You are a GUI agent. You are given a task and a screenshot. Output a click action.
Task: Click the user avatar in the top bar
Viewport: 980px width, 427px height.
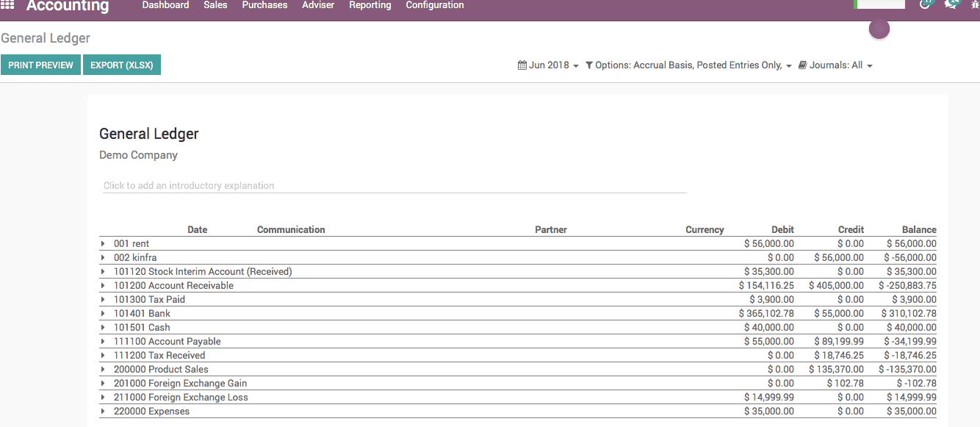pos(879,28)
